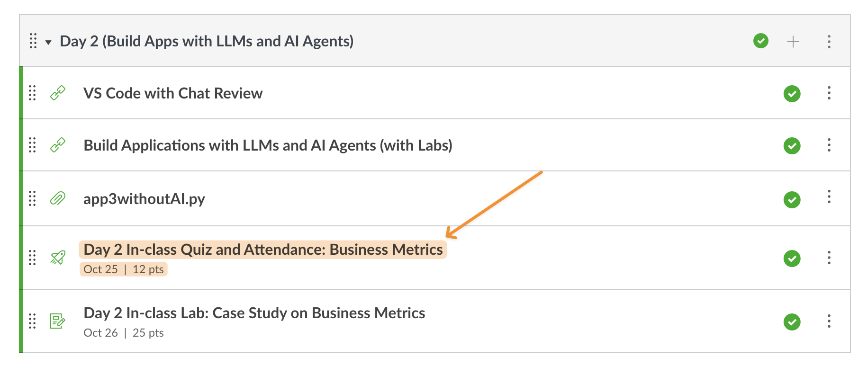Open the options menu for Day 2 In-class Lab
Screen dimensions: 868x375
(829, 321)
